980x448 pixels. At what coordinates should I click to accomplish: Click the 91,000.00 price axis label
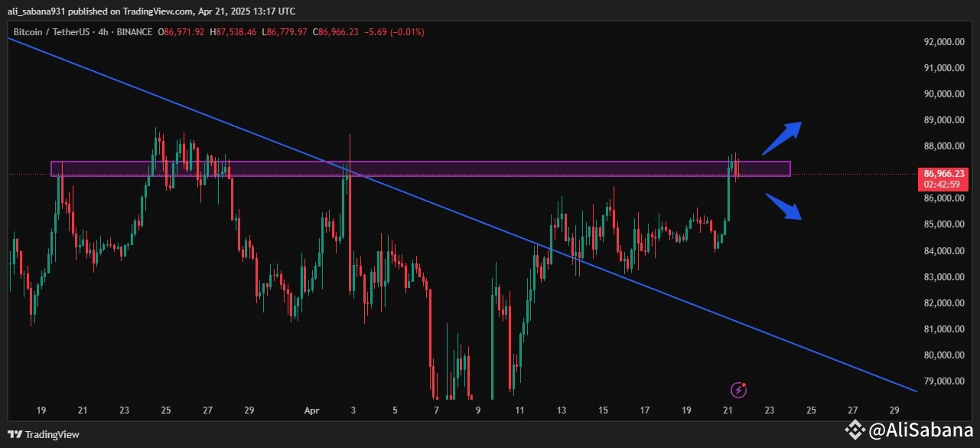943,68
